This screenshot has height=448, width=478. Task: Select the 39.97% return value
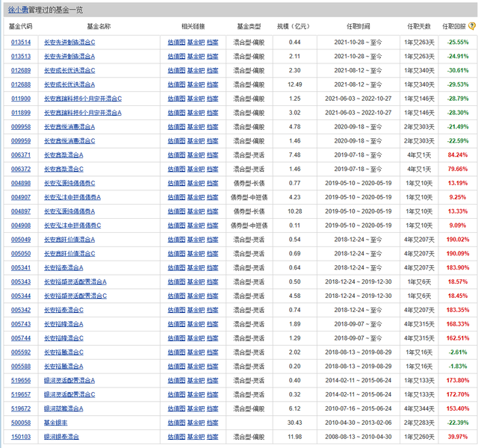pos(458,437)
